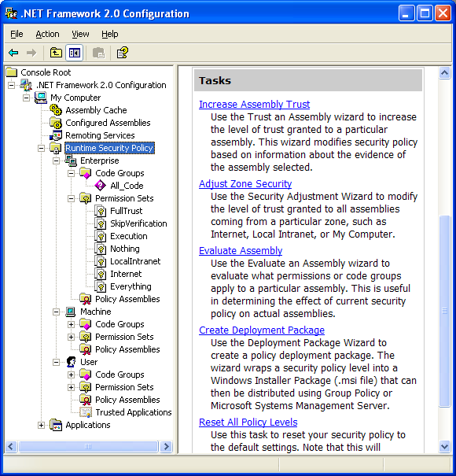Open the Help menu

click(x=110, y=34)
